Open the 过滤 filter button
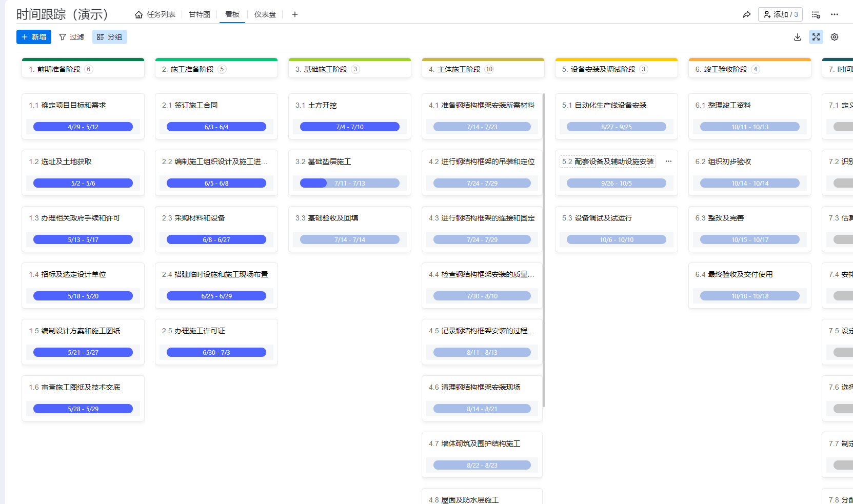Viewport: 853px width, 504px height. point(72,37)
